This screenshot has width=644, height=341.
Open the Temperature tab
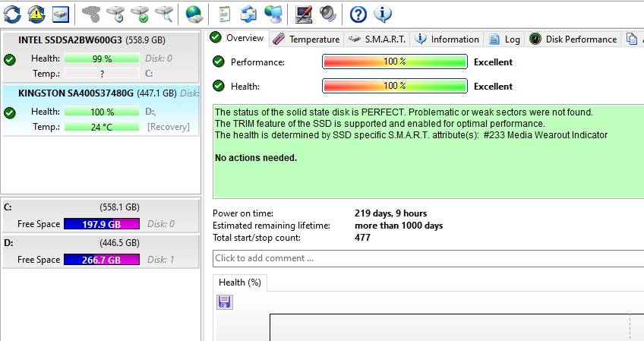point(306,39)
